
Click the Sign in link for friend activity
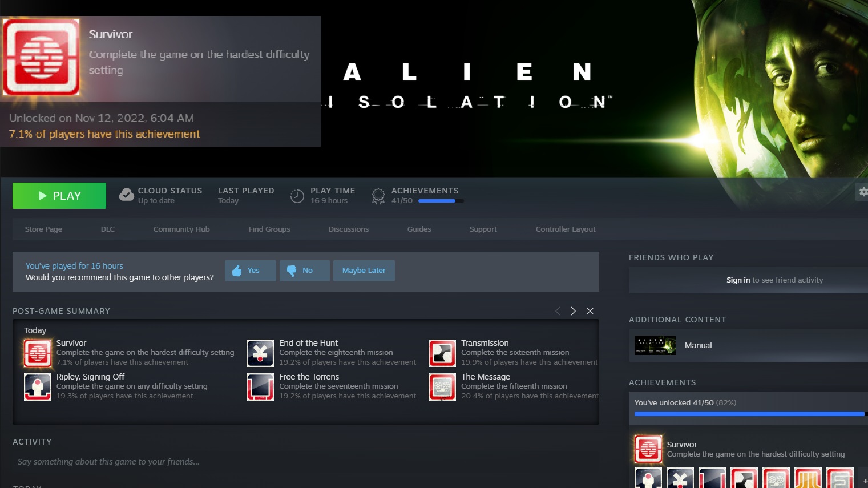tap(738, 280)
